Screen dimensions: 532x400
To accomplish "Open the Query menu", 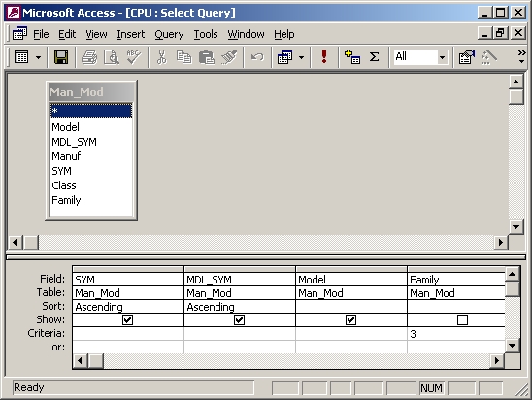I will 169,34.
